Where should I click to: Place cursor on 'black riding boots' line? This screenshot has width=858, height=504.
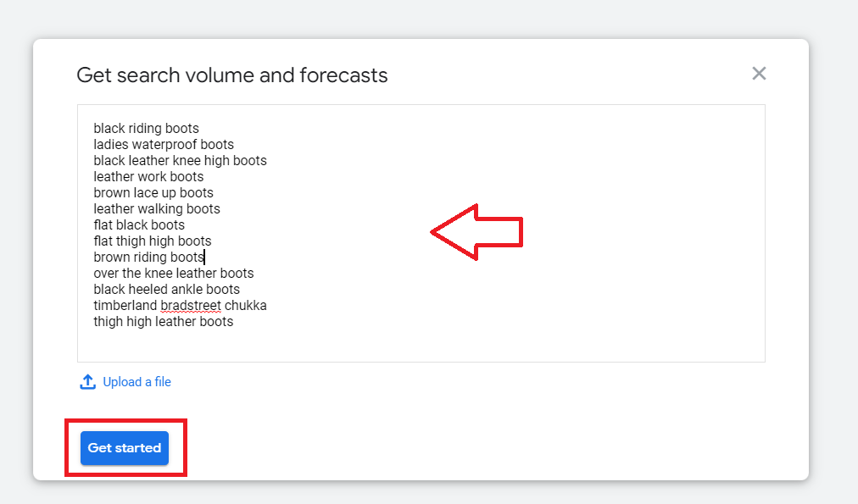(x=146, y=129)
